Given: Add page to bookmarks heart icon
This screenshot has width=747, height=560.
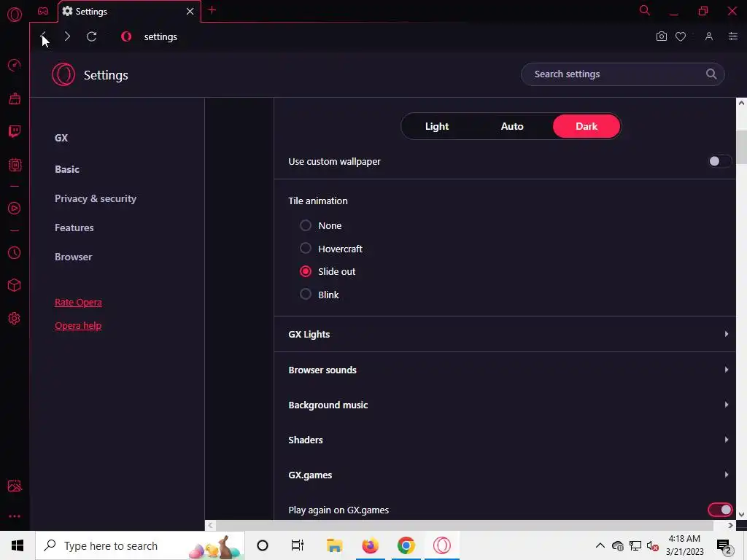Looking at the screenshot, I should 681,36.
